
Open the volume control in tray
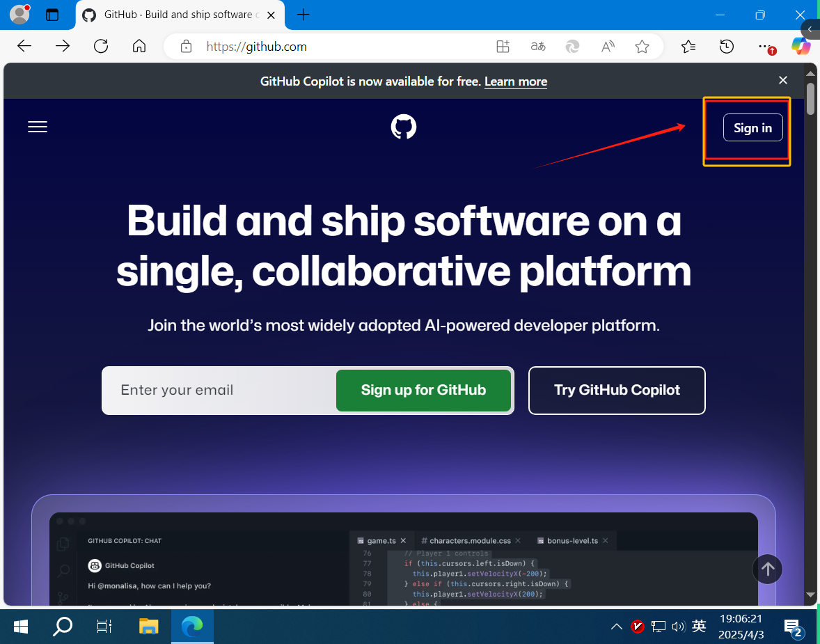click(x=678, y=627)
